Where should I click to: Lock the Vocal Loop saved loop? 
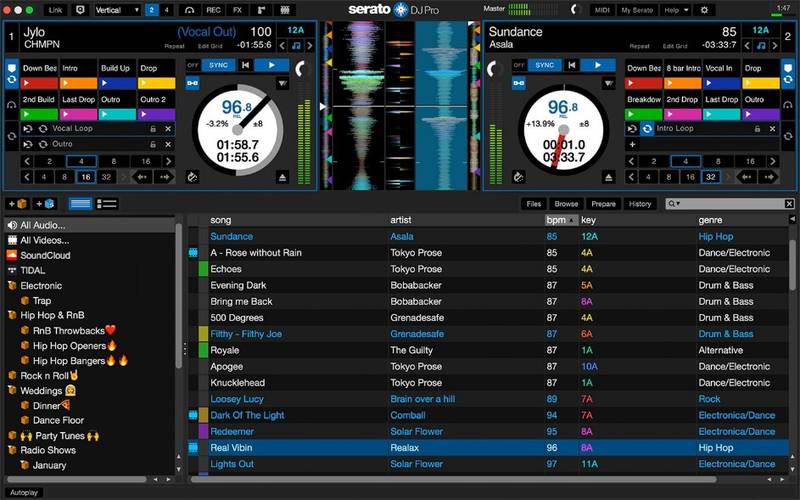click(152, 129)
